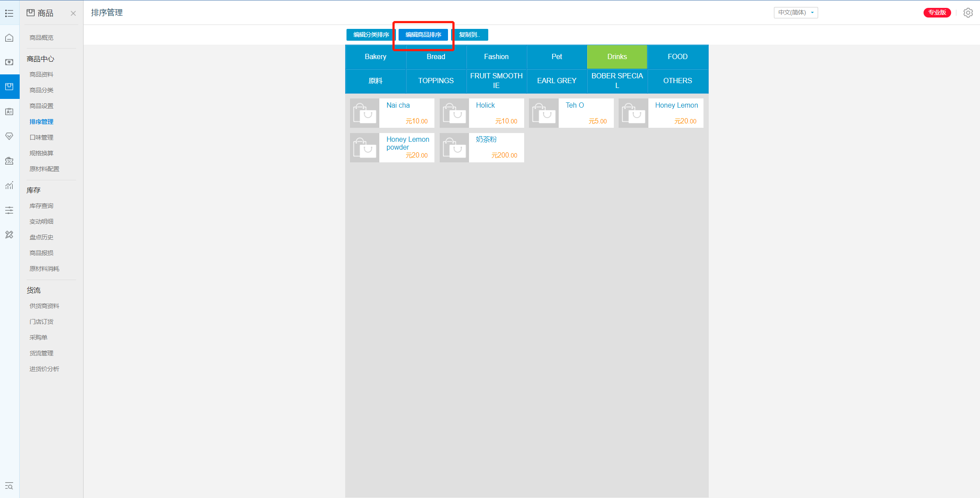Open the chart reports icon
Screen dimensions: 980x498
(x=9, y=186)
